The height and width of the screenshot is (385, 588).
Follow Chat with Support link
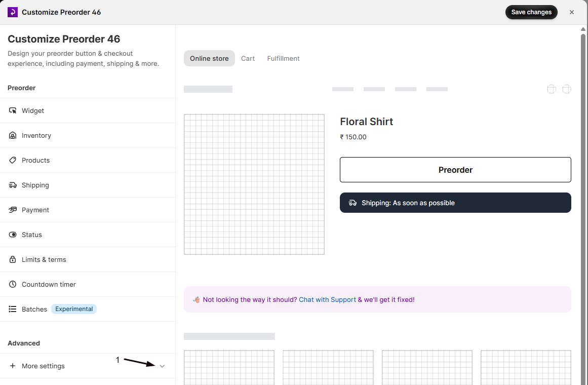point(327,299)
